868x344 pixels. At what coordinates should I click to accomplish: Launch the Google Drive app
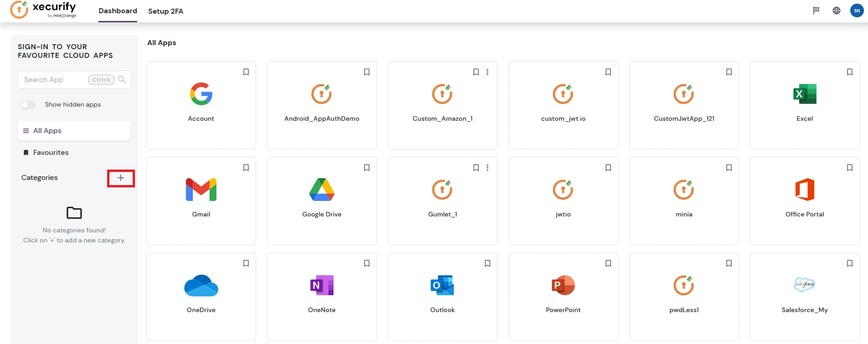coord(322,190)
